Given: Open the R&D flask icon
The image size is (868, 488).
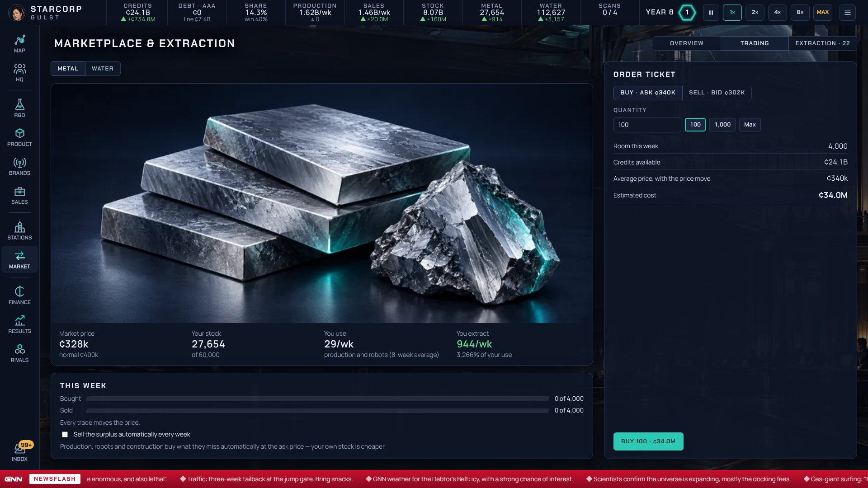Looking at the screenshot, I should click(x=19, y=108).
